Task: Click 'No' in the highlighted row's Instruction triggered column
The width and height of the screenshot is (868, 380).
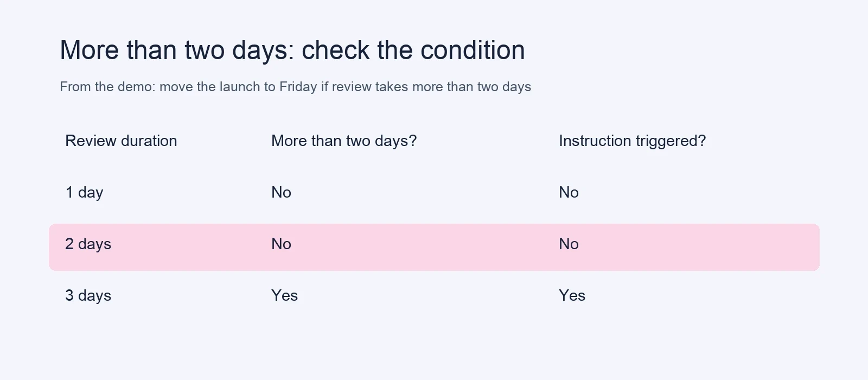Action: 569,244
